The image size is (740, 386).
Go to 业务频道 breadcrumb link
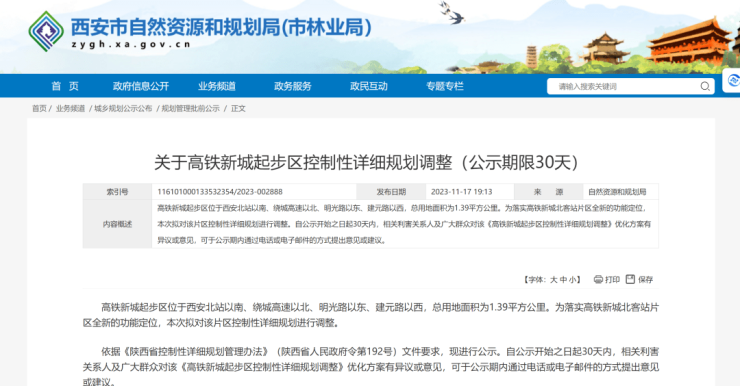click(x=70, y=109)
